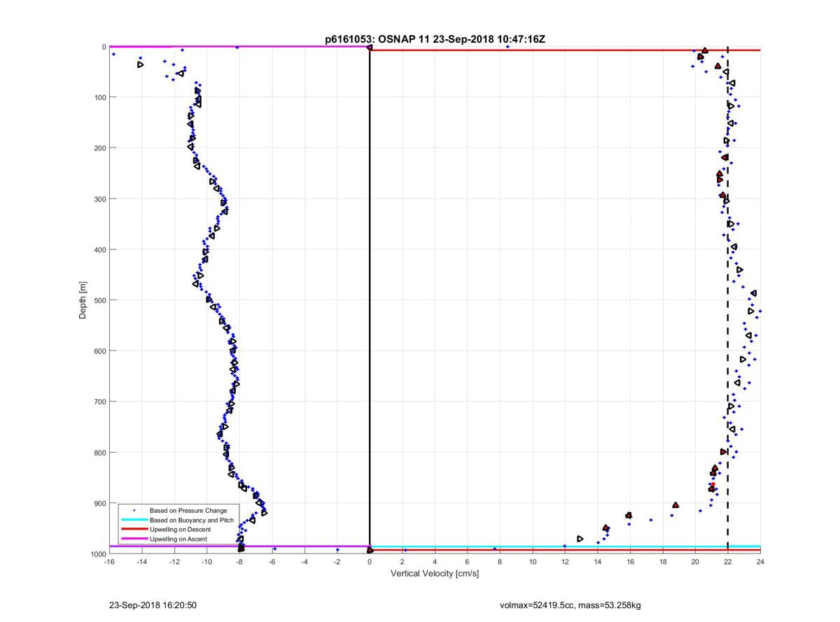Screen dimensions: 840x622
Task: Click the magenta line sample in legend
Action: pos(134,539)
